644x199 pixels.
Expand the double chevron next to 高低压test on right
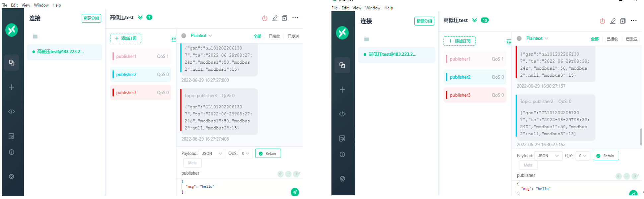474,20
